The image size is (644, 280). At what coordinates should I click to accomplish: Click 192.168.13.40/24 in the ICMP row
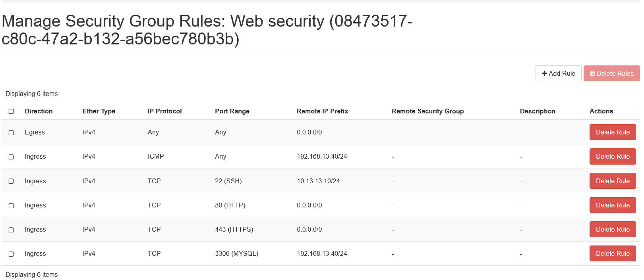point(322,156)
